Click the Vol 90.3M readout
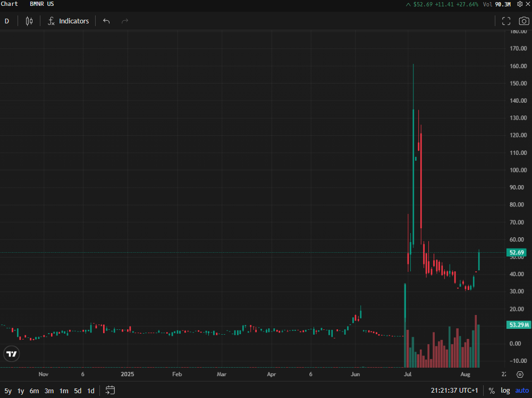 [x=497, y=4]
